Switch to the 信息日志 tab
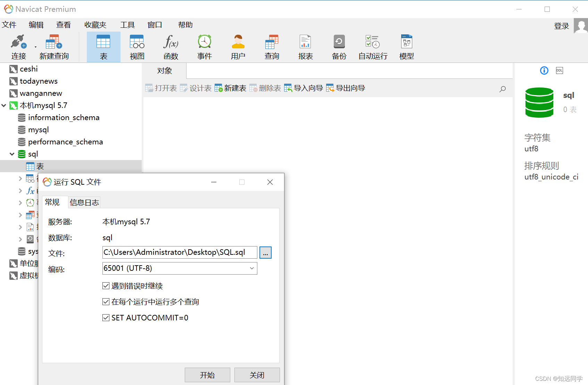This screenshot has height=385, width=588. point(84,202)
